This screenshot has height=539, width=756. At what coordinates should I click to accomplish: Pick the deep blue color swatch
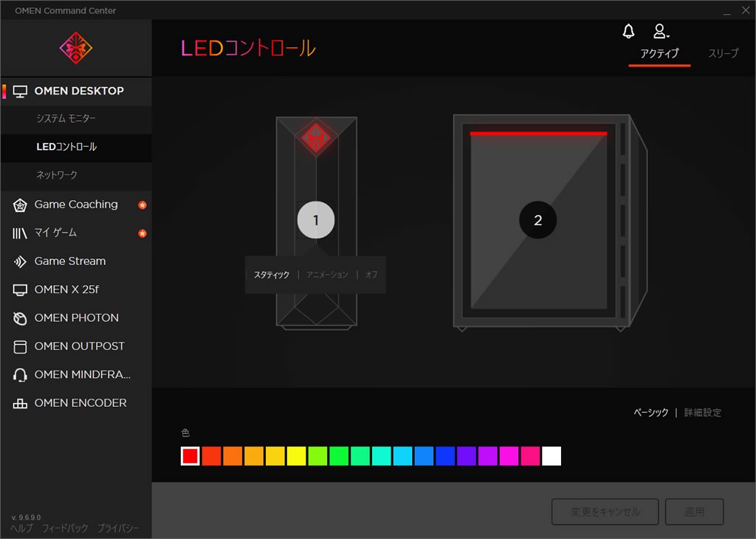445,456
